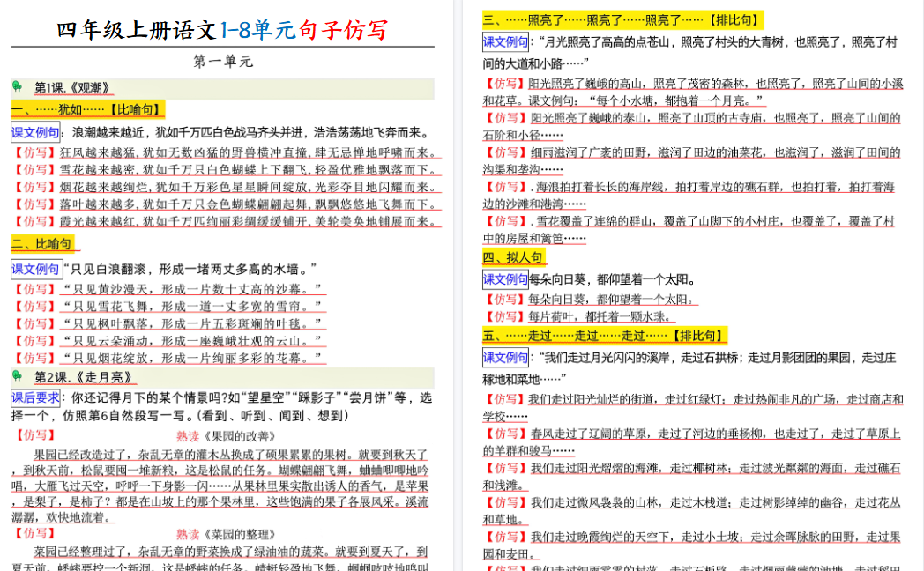Image resolution: width=924 pixels, height=571 pixels.
Task: Select the 仿写 line starting 烟花越来越绚烂
Action: click(x=227, y=187)
